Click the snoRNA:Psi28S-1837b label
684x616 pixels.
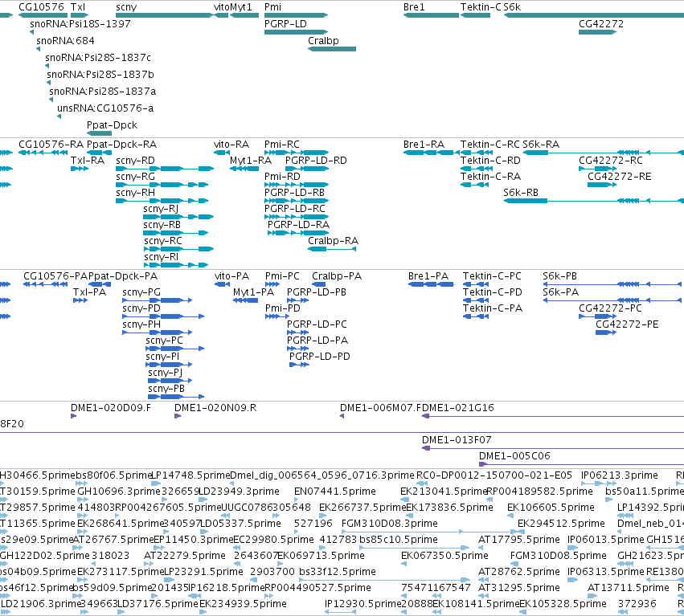click(100, 75)
